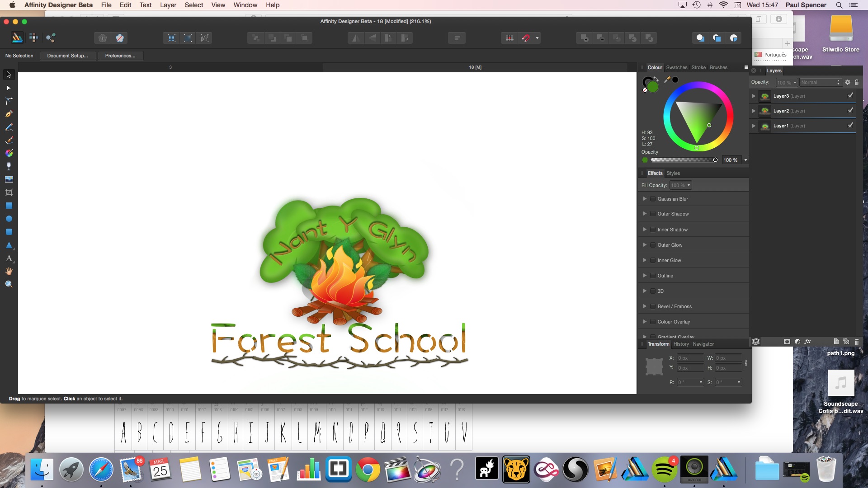Click the Export Persona icon

pos(51,38)
